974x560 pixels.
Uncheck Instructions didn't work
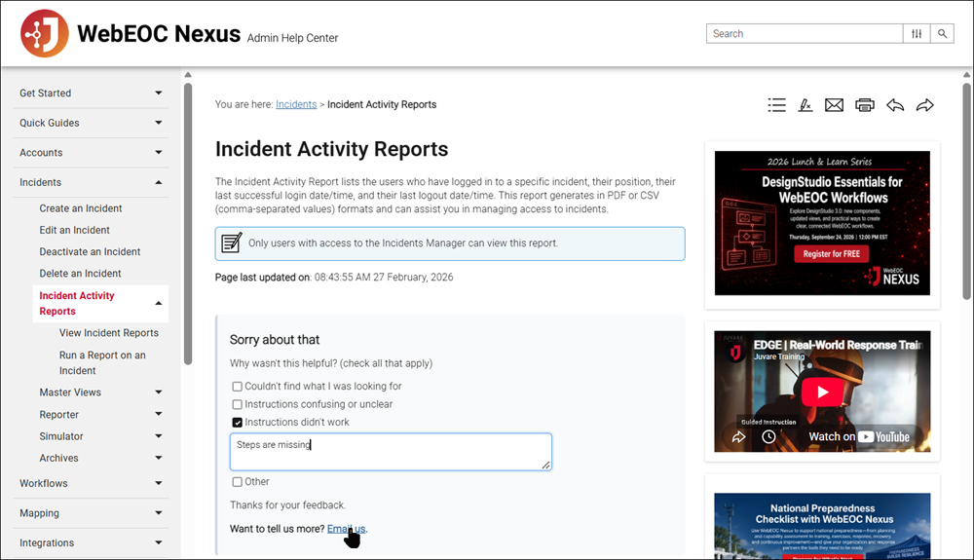(x=238, y=422)
